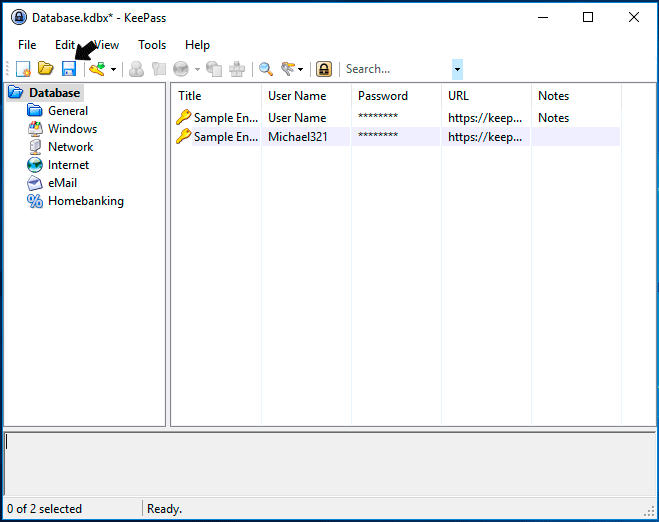
Task: Click the Copy Password toolbar icon
Action: click(x=159, y=69)
